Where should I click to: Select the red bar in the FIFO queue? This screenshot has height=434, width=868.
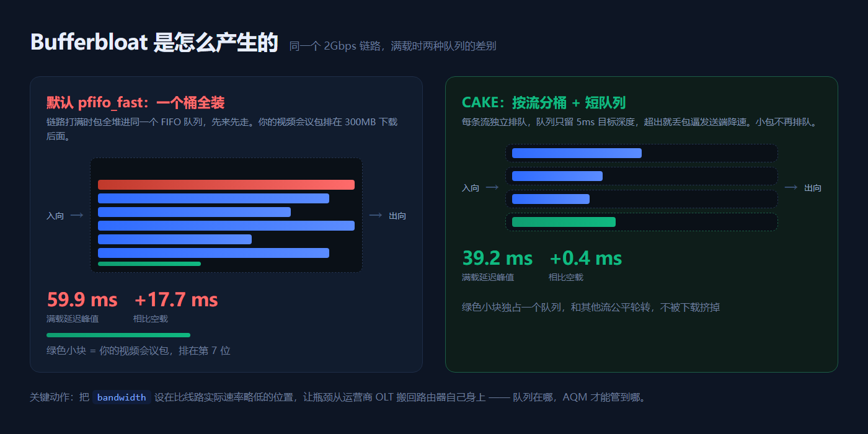tap(226, 185)
